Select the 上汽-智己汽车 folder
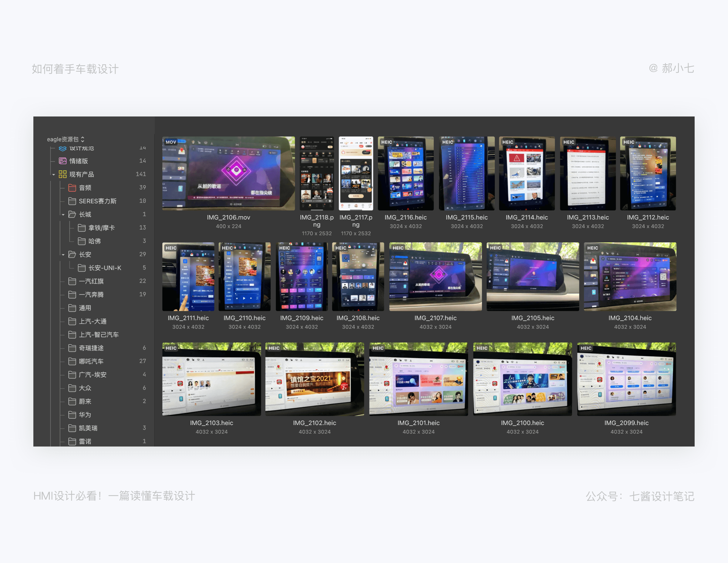The width and height of the screenshot is (728, 563). [x=99, y=335]
